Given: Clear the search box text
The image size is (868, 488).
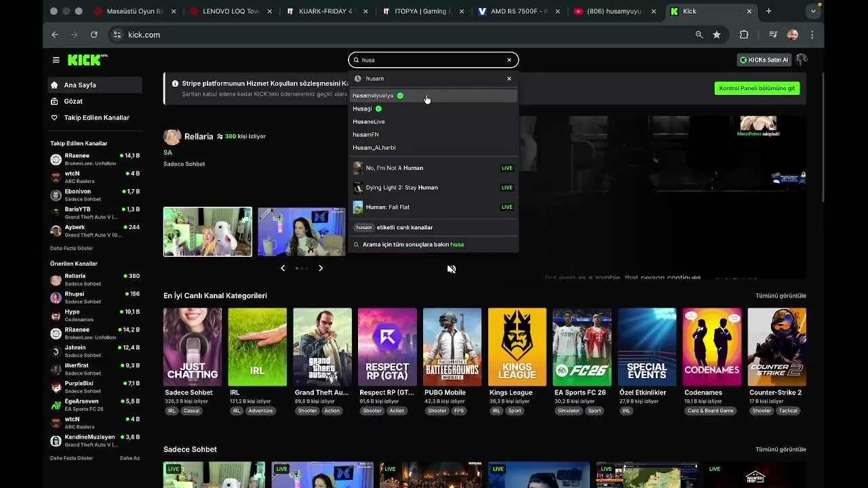Looking at the screenshot, I should click(x=509, y=60).
